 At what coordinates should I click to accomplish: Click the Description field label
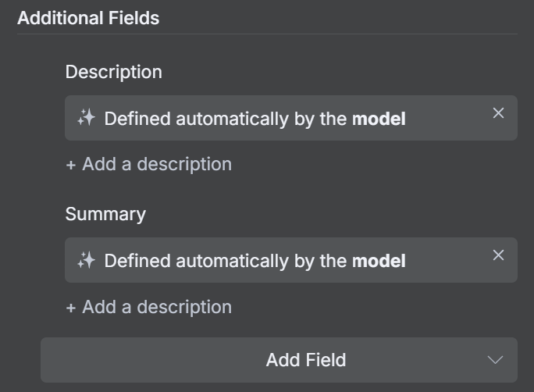tap(113, 72)
